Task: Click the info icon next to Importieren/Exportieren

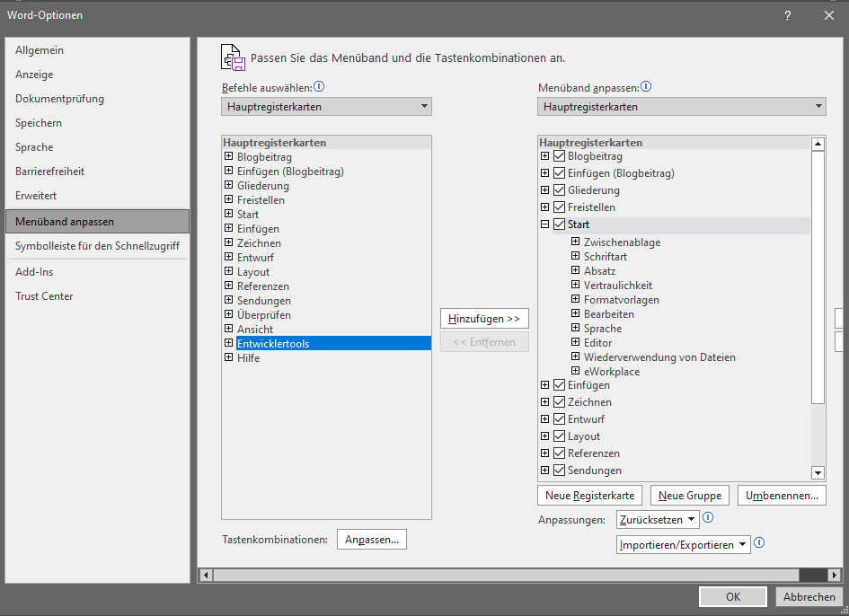Action: (x=759, y=543)
